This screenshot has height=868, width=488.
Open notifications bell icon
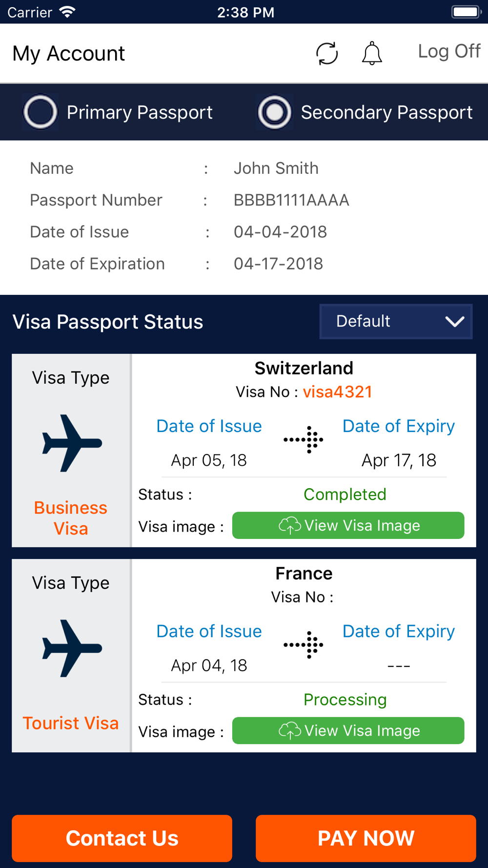(372, 53)
